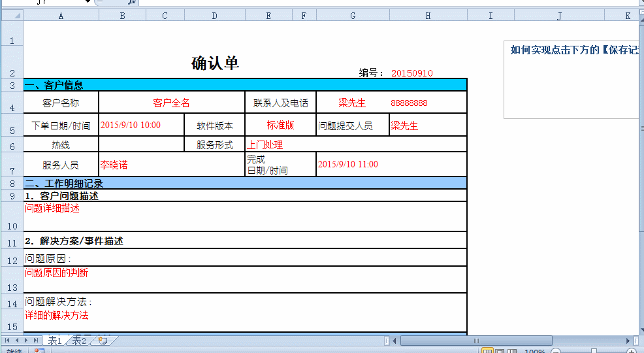Switch to the 表1 sheet tab
Screen dimensions: 644x353
(x=55, y=341)
